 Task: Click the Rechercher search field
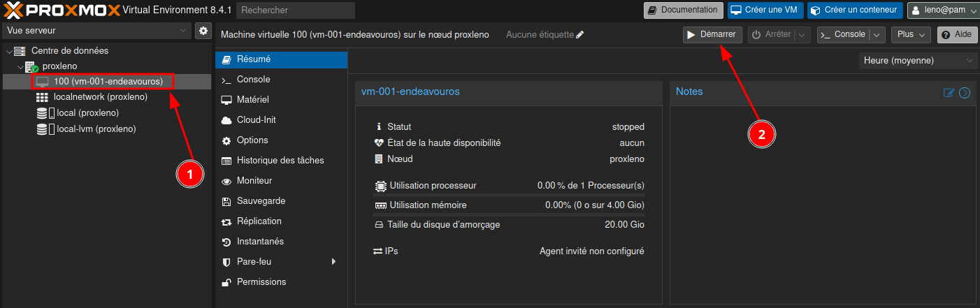click(x=295, y=10)
